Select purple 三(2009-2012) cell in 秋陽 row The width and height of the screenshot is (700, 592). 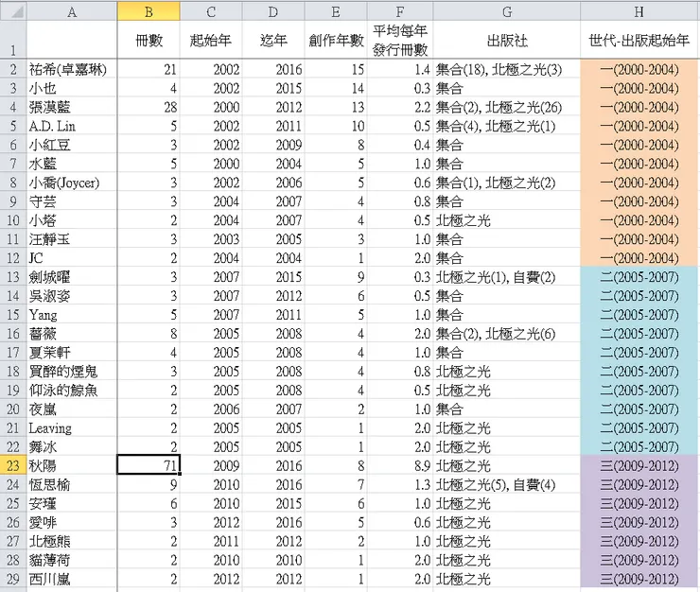point(639,465)
